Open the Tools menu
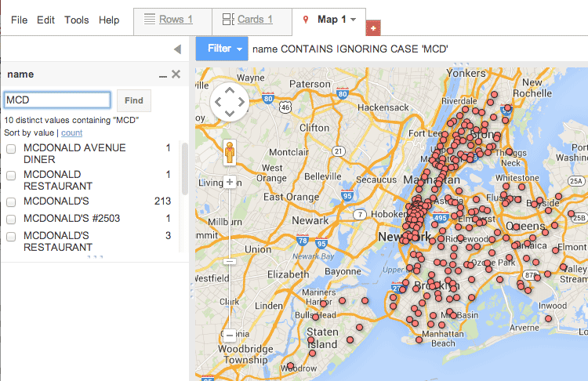 [x=77, y=20]
